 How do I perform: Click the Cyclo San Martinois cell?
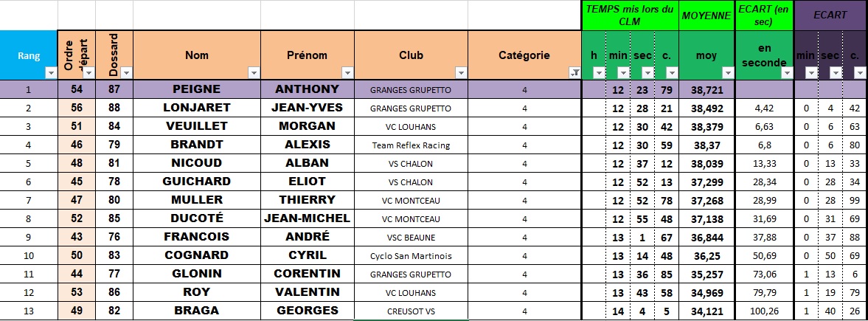411,256
